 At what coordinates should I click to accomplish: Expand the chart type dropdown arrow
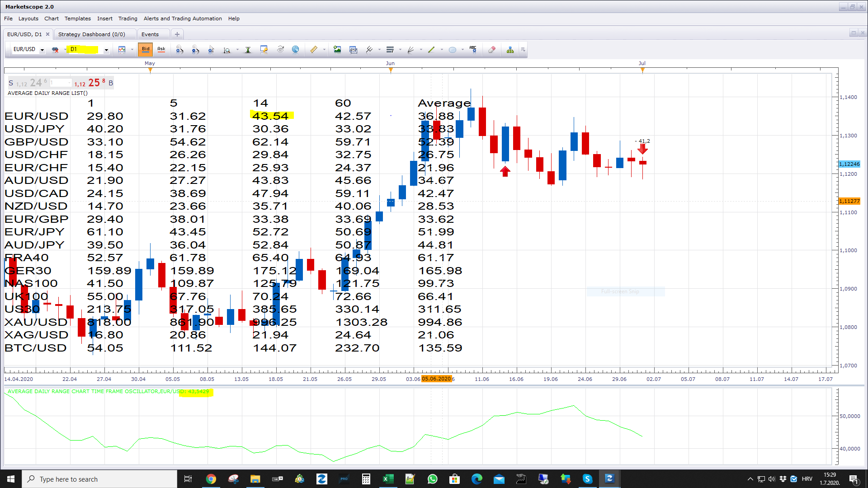tap(132, 50)
